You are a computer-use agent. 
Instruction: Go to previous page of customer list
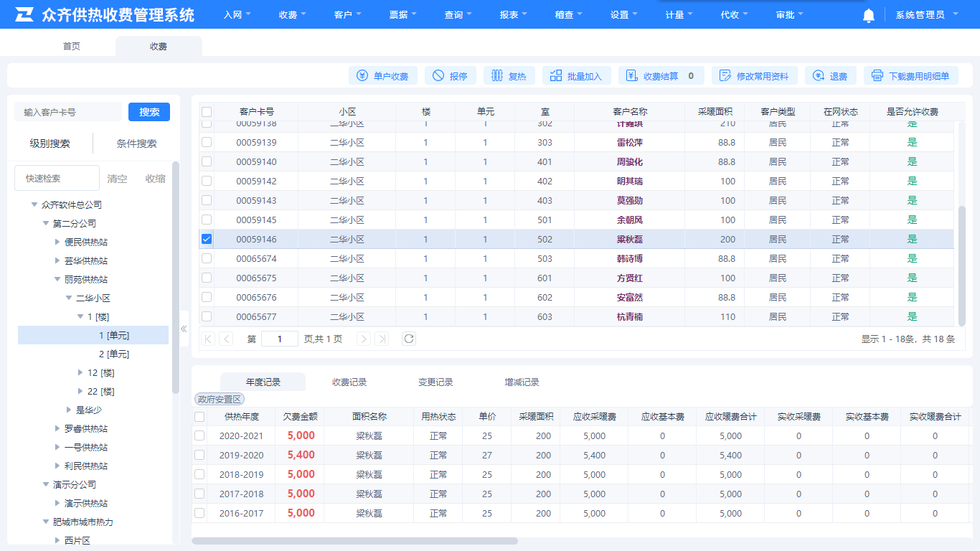pyautogui.click(x=226, y=339)
